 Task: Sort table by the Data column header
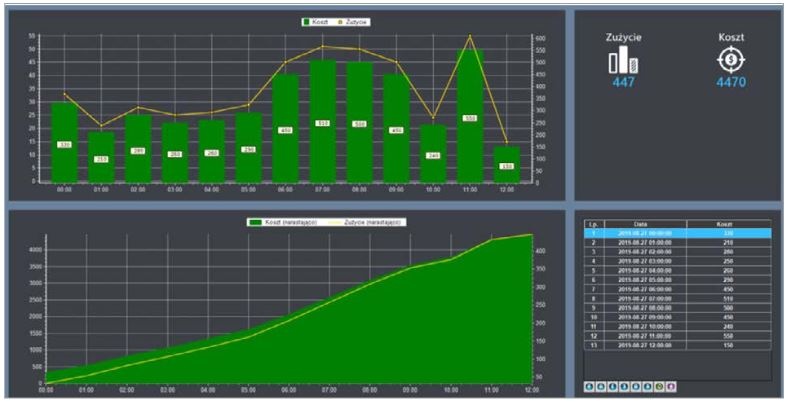tap(646, 224)
